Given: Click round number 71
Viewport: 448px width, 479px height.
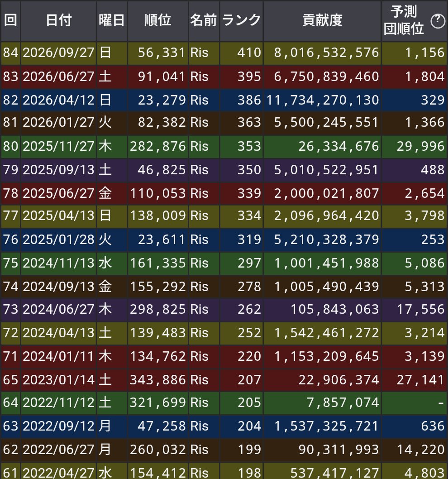Looking at the screenshot, I should tap(11, 357).
